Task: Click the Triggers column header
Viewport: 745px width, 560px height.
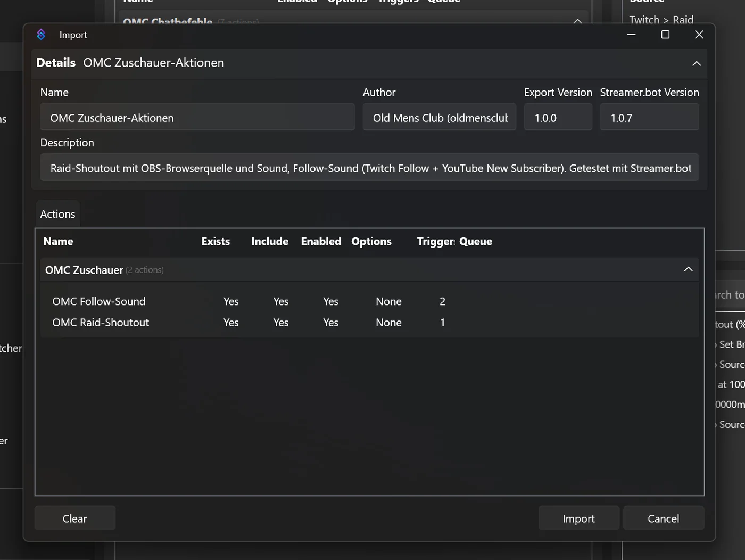Action: point(436,241)
